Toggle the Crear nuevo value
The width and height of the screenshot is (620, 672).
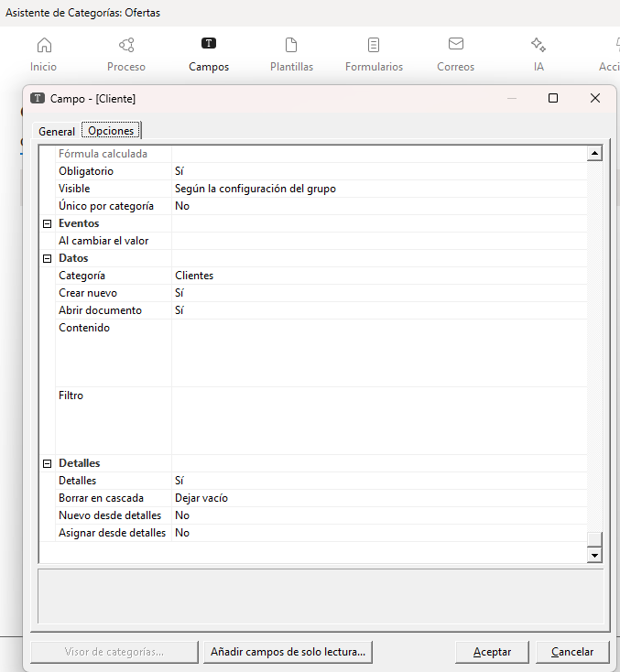[x=179, y=293]
